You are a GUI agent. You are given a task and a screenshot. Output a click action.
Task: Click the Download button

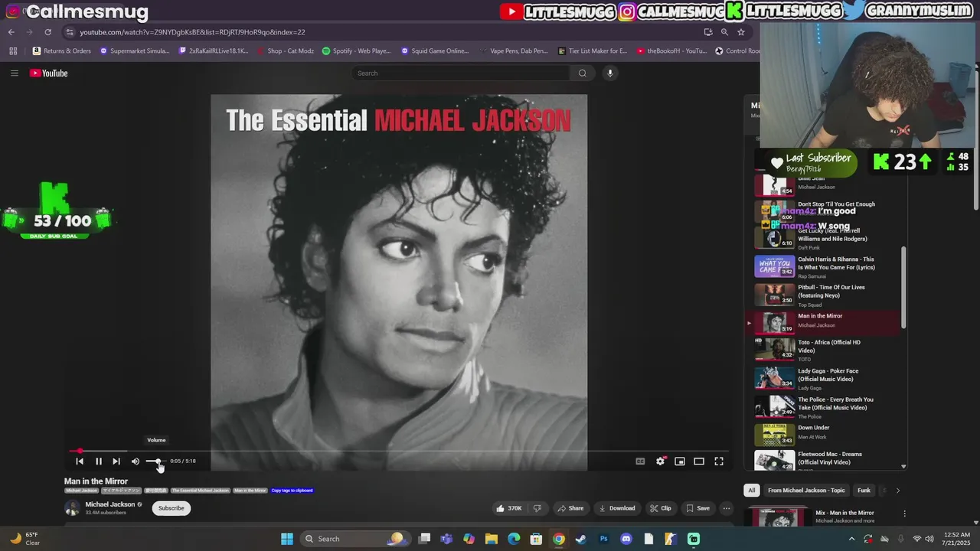point(617,508)
